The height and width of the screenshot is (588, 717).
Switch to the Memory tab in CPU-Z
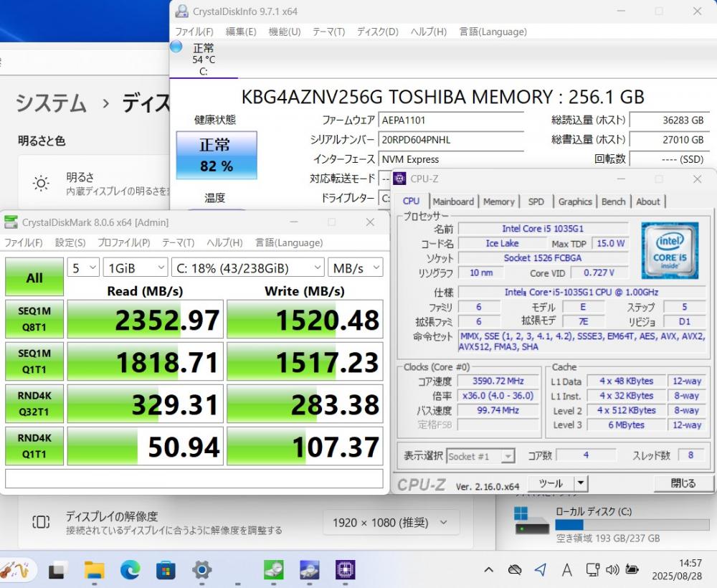pyautogui.click(x=499, y=201)
